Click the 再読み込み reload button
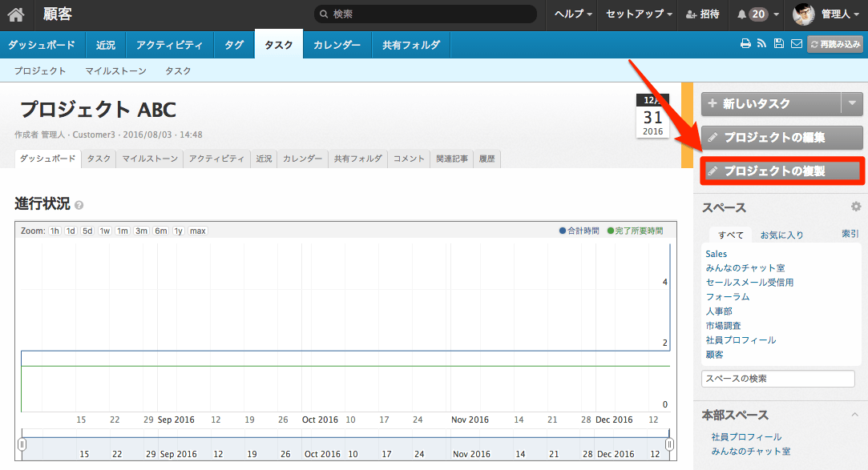 835,44
